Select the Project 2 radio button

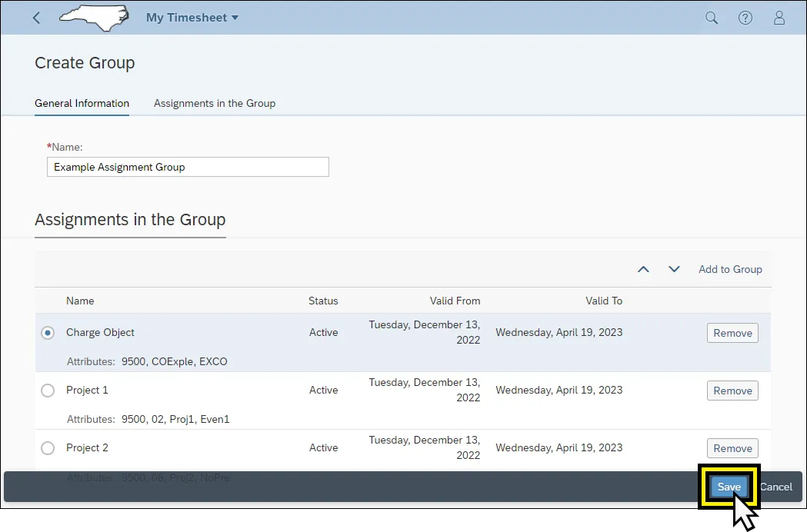click(48, 448)
